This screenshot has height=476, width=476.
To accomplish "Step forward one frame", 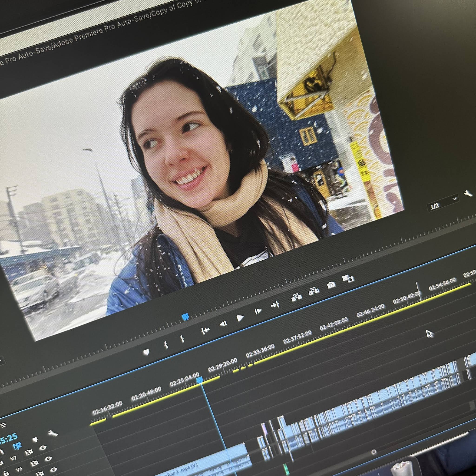I will 258,312.
